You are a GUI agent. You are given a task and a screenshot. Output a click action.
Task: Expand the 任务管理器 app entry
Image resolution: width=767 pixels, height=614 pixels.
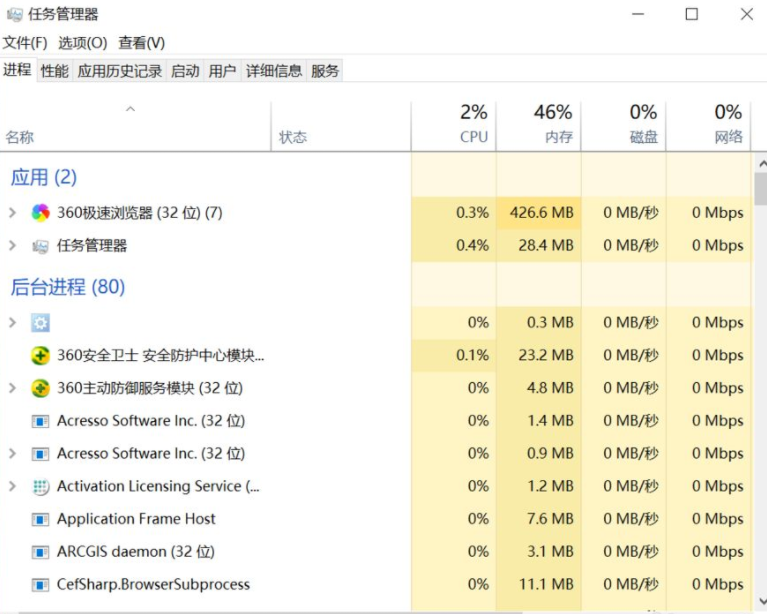click(12, 246)
